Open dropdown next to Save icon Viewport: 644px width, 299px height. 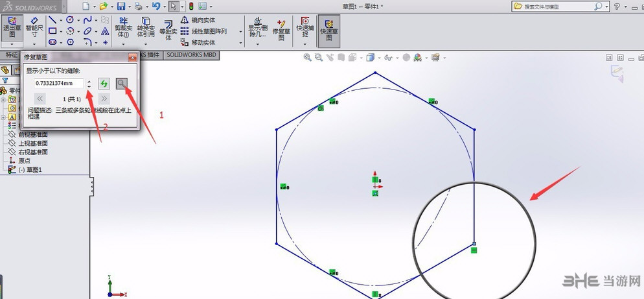[129, 6]
